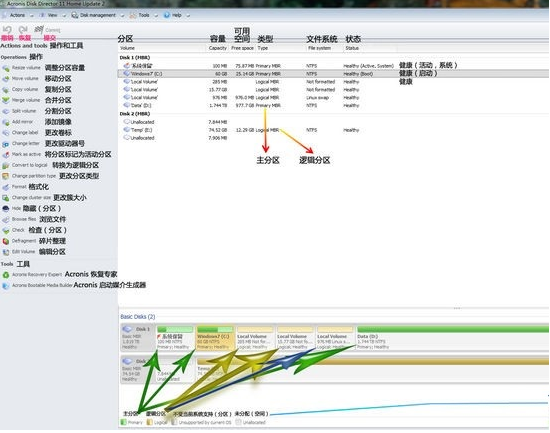Select the Linux swap Local Volume block in the disk map
Screen dimensions: 550x433
click(x=335, y=338)
